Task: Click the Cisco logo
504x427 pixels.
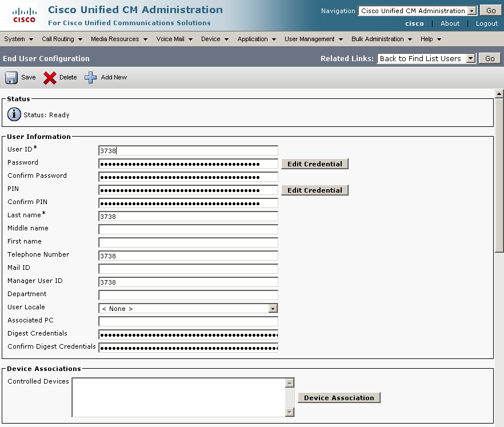Action: pos(24,15)
